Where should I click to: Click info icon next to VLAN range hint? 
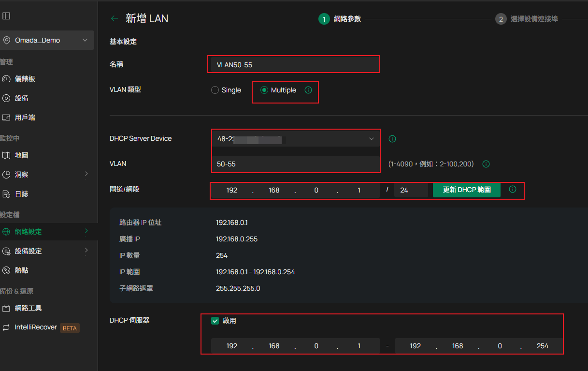(x=486, y=164)
